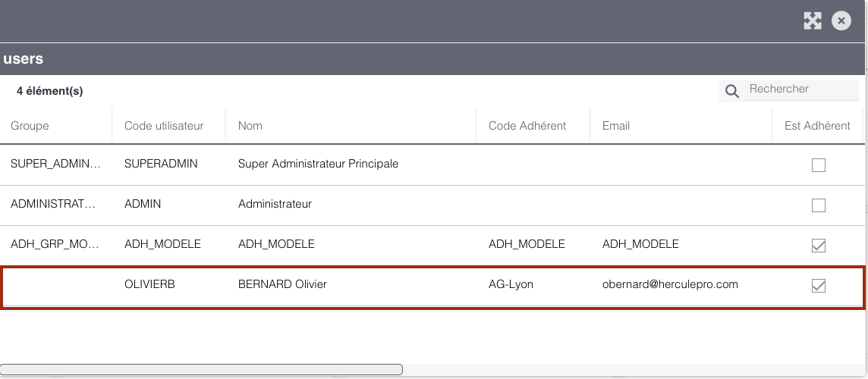Toggle Est Adhérent checkbox for OLIVIERB row
Screen dimensions: 868x379
818,286
